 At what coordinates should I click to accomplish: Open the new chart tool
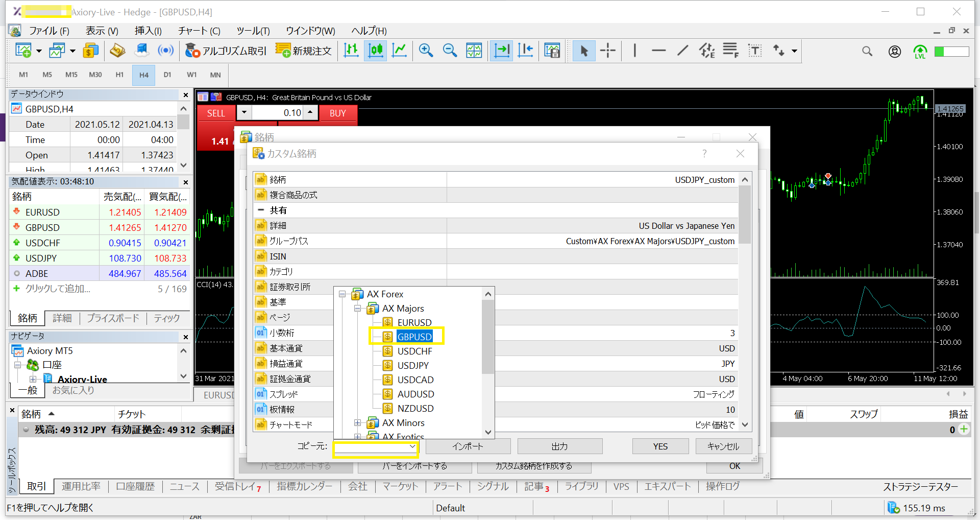tap(23, 51)
